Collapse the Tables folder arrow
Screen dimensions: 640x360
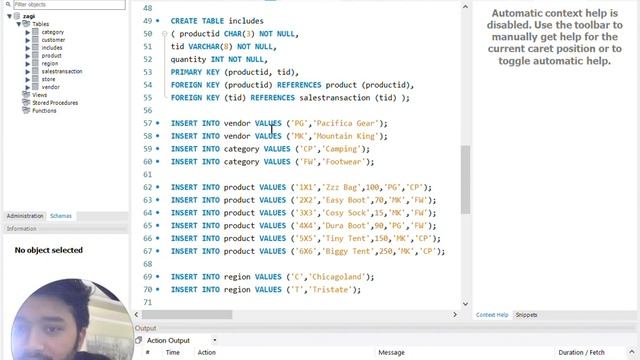[19, 24]
